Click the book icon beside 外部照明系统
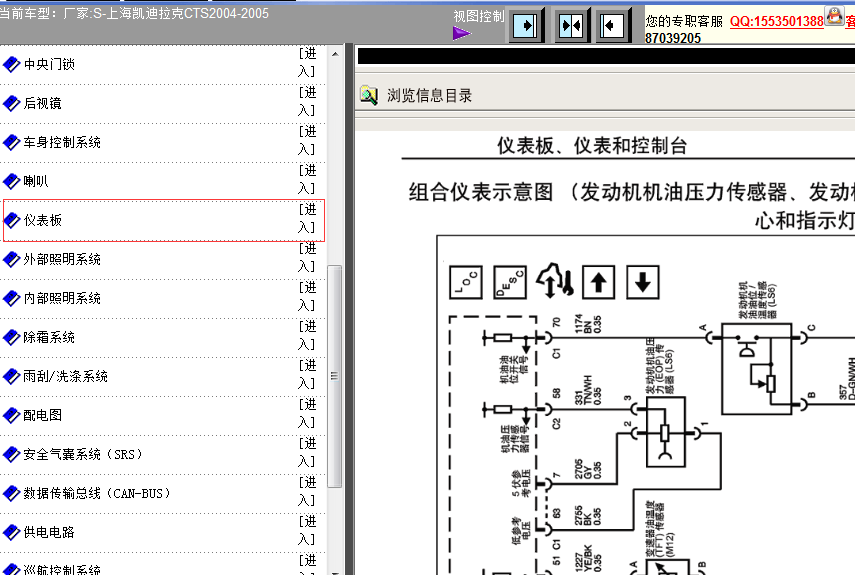 (11, 259)
